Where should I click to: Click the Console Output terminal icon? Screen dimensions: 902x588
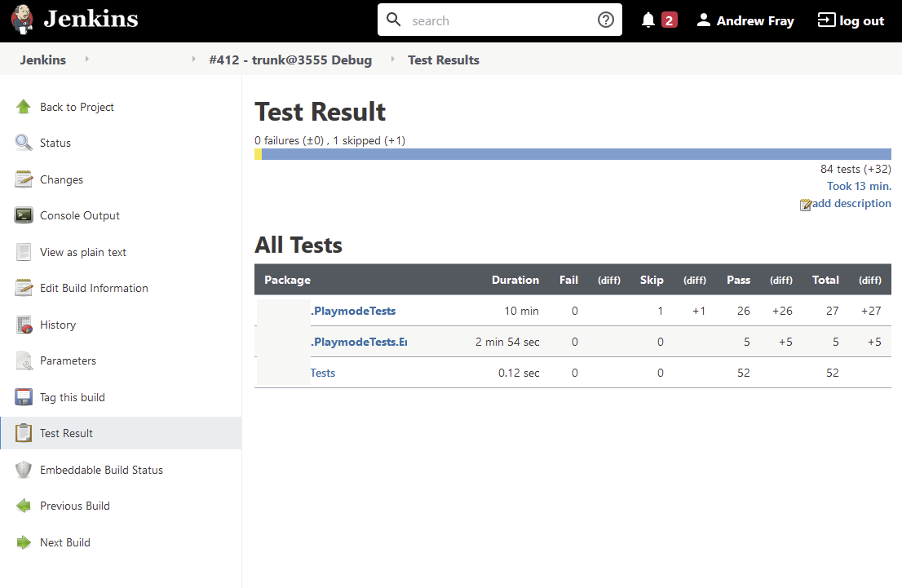(x=24, y=216)
